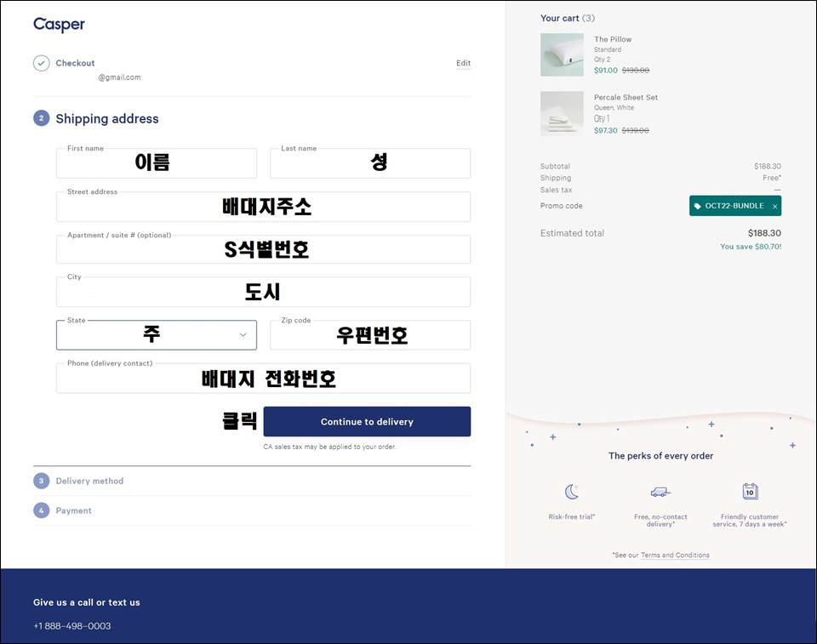The height and width of the screenshot is (644, 817).
Task: Focus the Phone delivery contact field
Action: click(264, 379)
